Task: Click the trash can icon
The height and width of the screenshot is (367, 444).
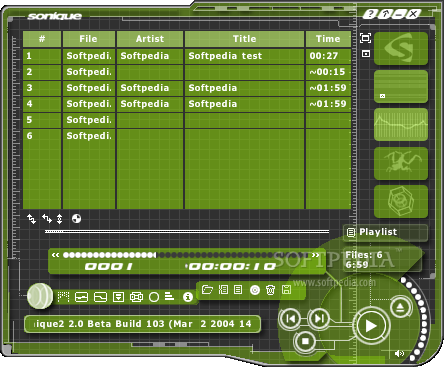Action: (270, 290)
